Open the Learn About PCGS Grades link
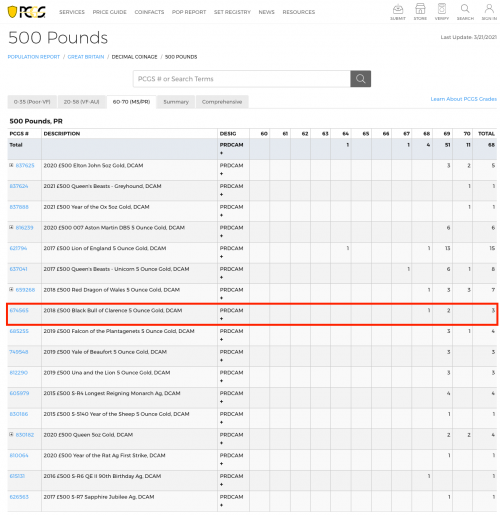500x515 pixels. point(464,99)
